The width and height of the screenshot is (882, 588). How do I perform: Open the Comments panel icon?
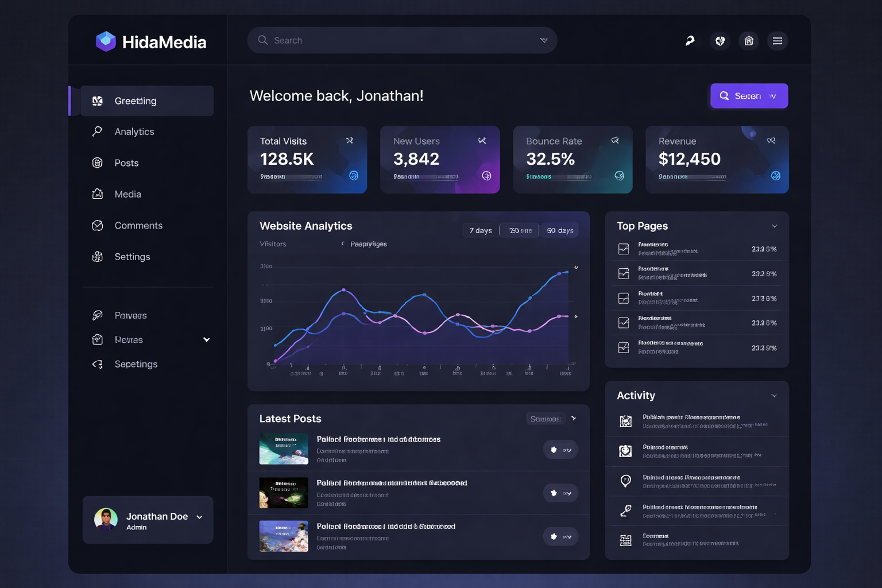click(x=97, y=225)
